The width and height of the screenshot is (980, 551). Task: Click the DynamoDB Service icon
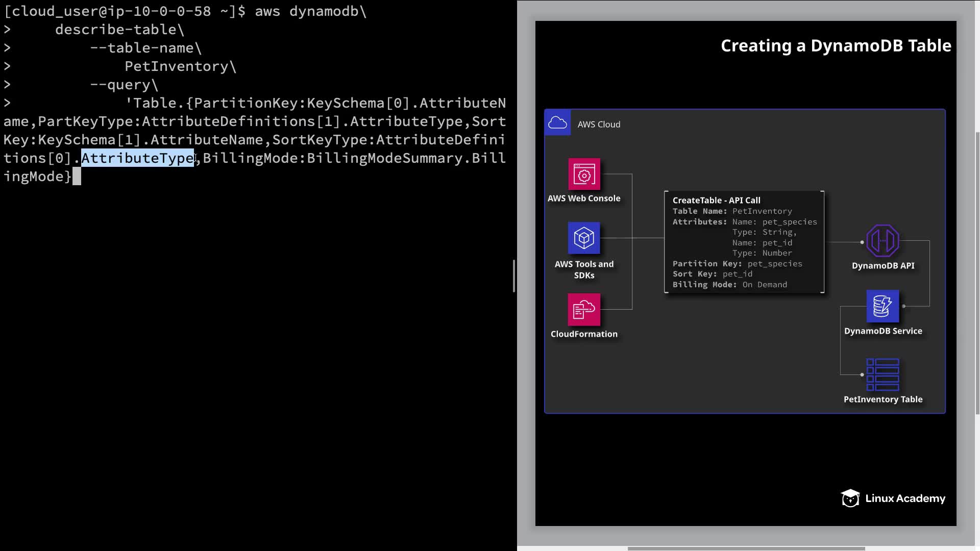pos(883,306)
